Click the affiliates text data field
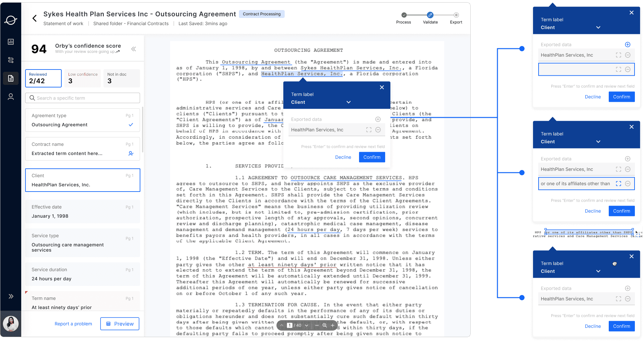The width and height of the screenshot is (644, 342). [587, 184]
